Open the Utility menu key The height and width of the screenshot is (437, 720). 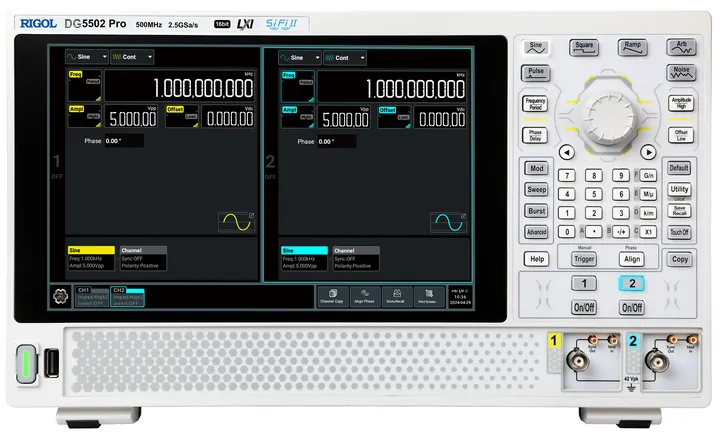679,189
